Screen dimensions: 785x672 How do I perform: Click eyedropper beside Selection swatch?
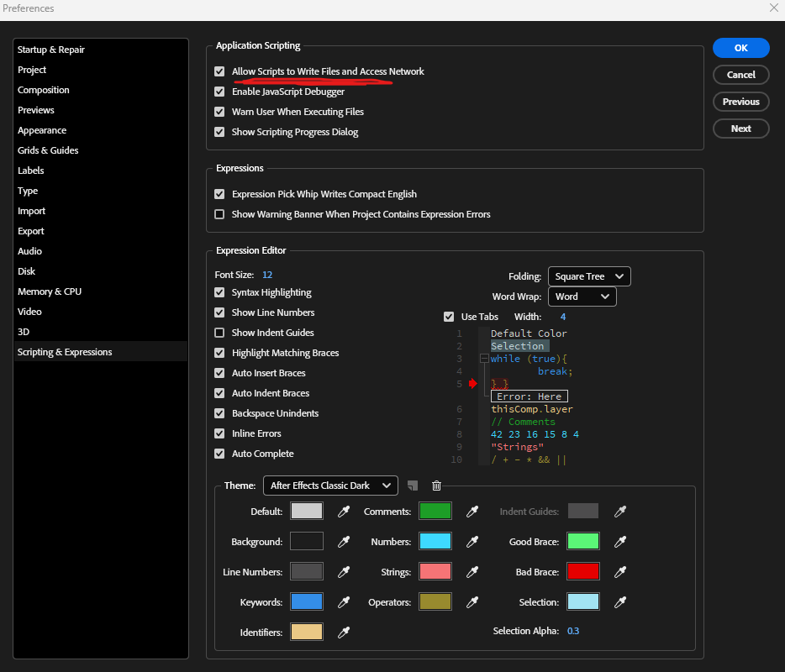[620, 602]
